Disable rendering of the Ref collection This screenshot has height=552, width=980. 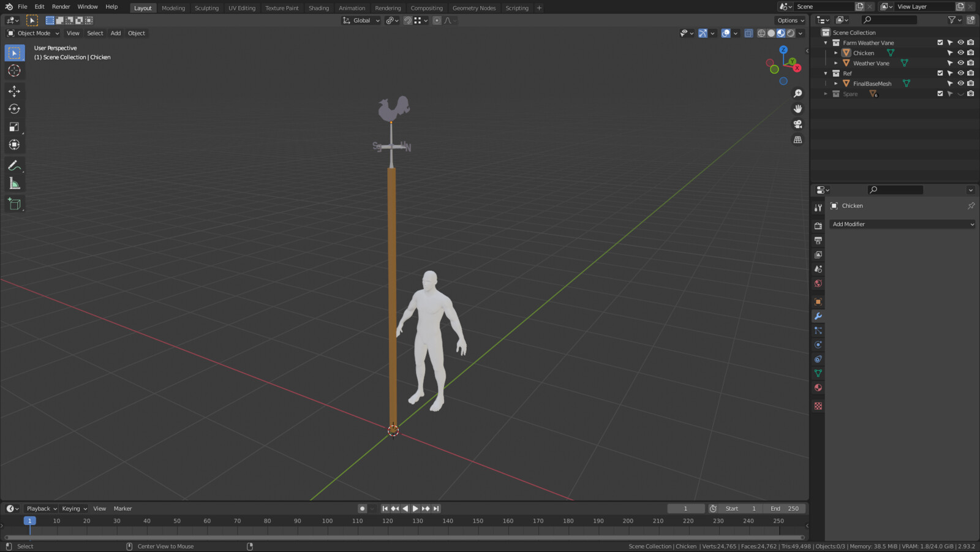coord(970,73)
